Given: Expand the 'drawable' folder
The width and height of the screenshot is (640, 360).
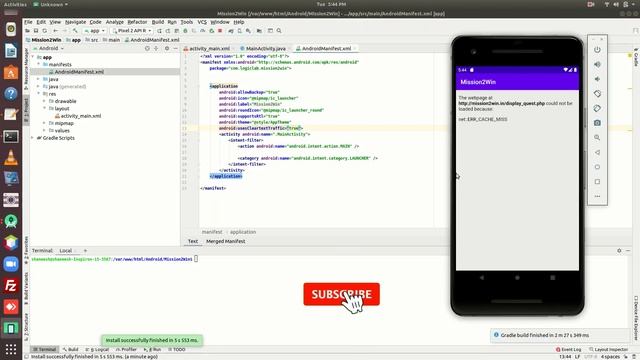Looking at the screenshot, I should point(44,101).
